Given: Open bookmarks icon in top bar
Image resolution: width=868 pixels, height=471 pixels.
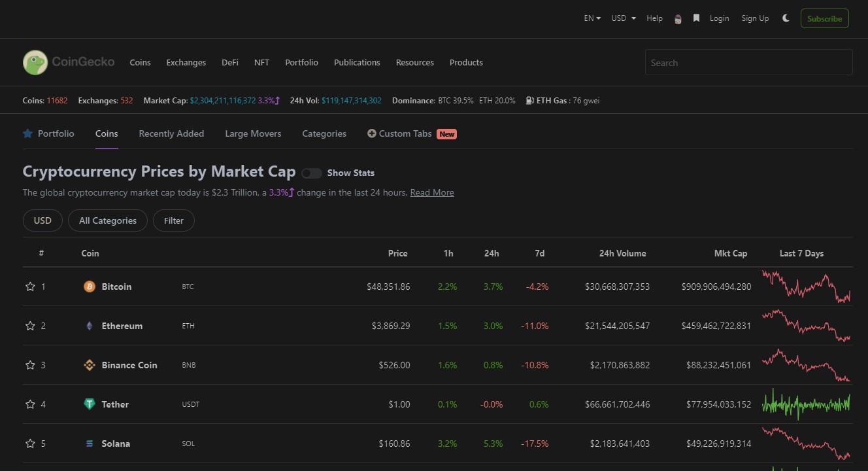Looking at the screenshot, I should 696,18.
